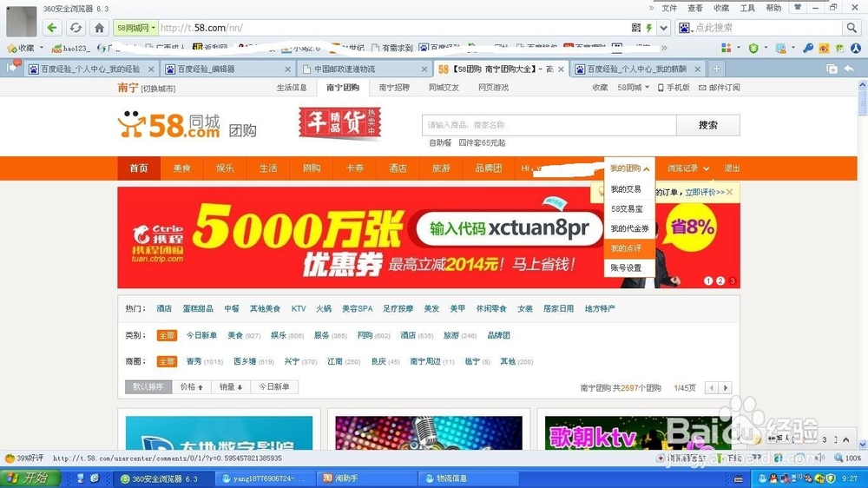Switch banner to slide 3 indicator

tap(733, 280)
